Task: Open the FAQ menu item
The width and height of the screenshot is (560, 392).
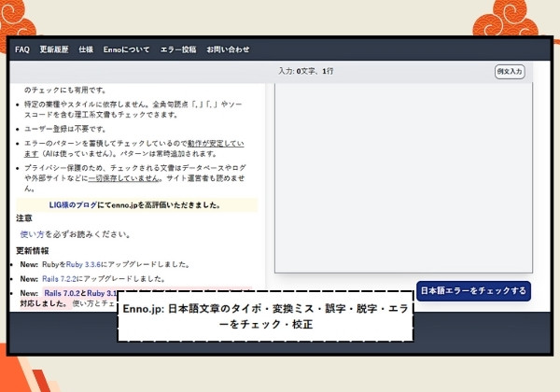Action: (x=22, y=49)
